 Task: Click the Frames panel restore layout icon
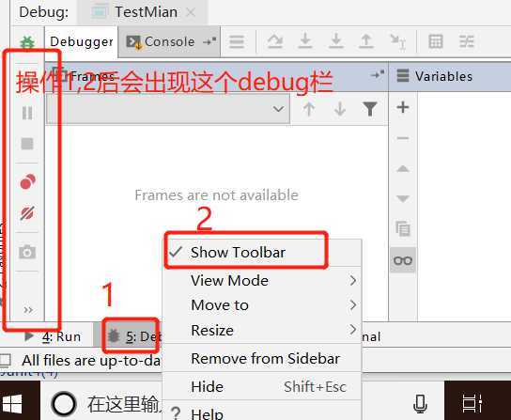pos(378,75)
